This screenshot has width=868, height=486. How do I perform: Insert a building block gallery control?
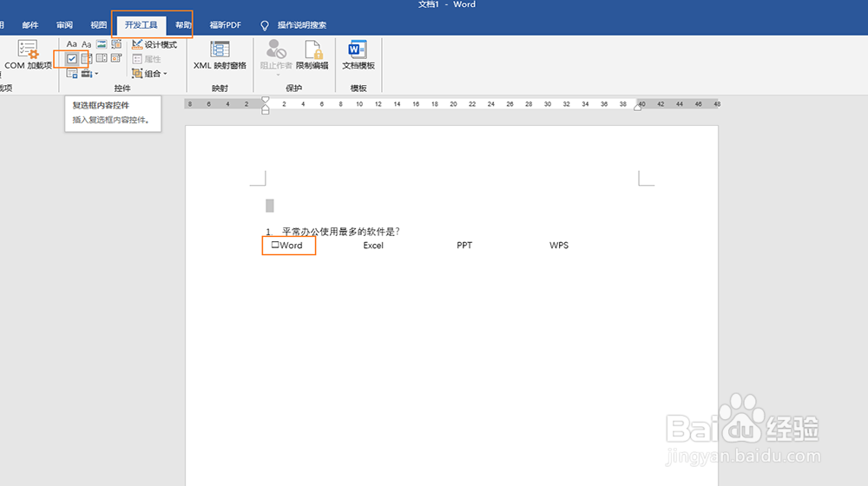tap(116, 43)
